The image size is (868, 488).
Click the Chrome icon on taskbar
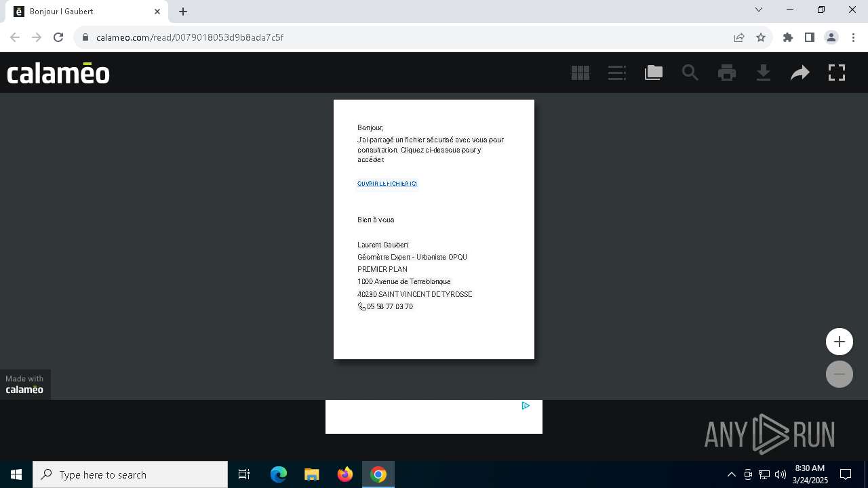[x=378, y=474]
